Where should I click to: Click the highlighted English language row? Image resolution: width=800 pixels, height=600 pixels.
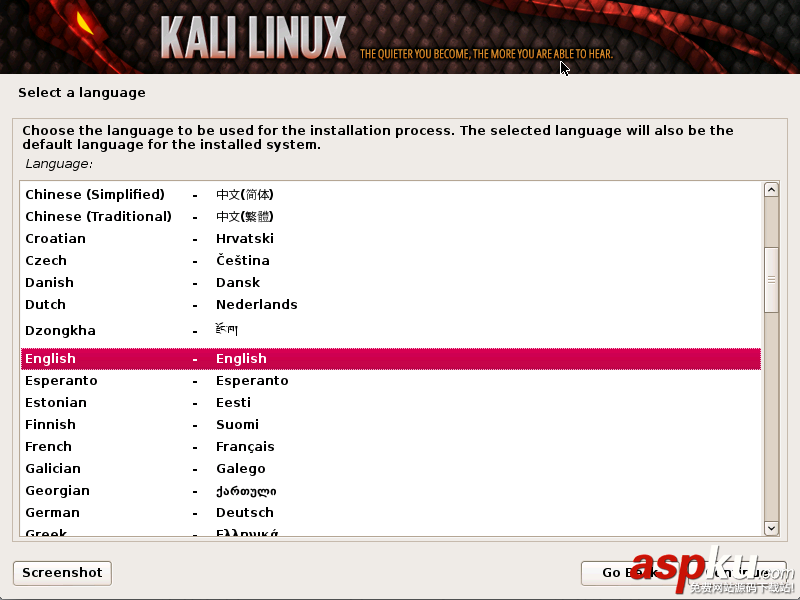click(391, 359)
